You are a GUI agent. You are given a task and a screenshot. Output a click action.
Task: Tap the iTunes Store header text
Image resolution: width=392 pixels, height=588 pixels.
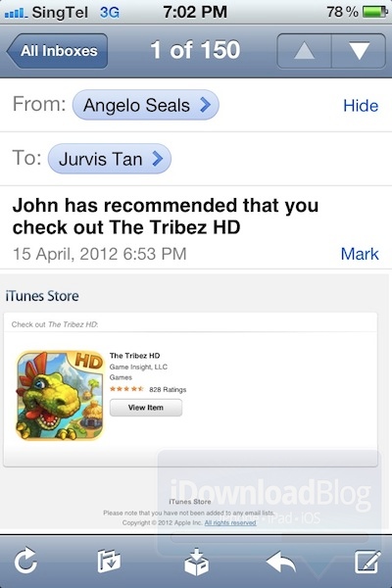[42, 296]
